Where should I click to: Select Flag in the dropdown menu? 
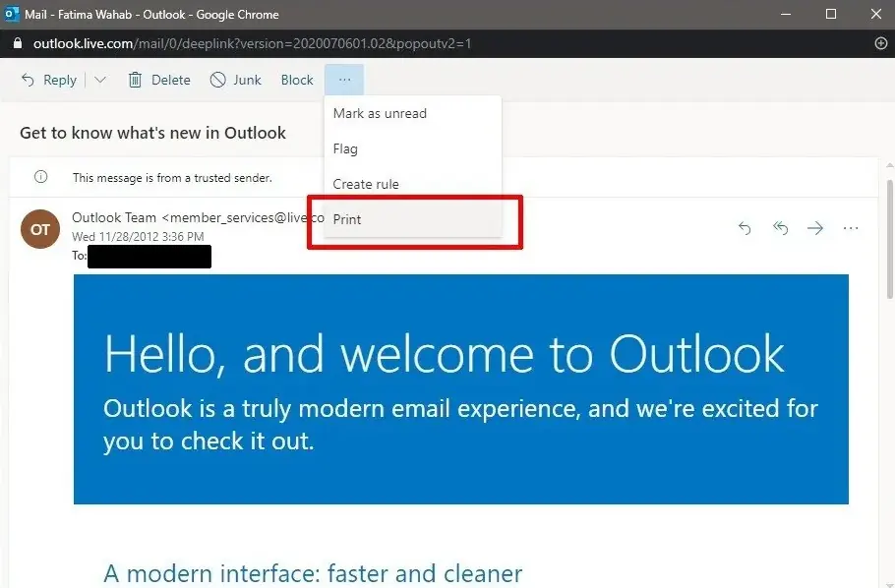413,148
